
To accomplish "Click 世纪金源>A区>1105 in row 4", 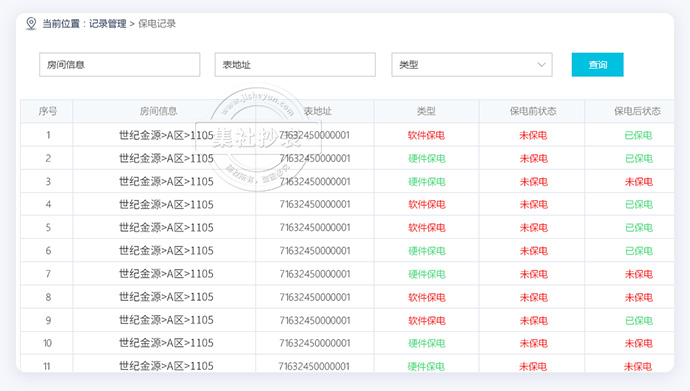I will click(166, 205).
